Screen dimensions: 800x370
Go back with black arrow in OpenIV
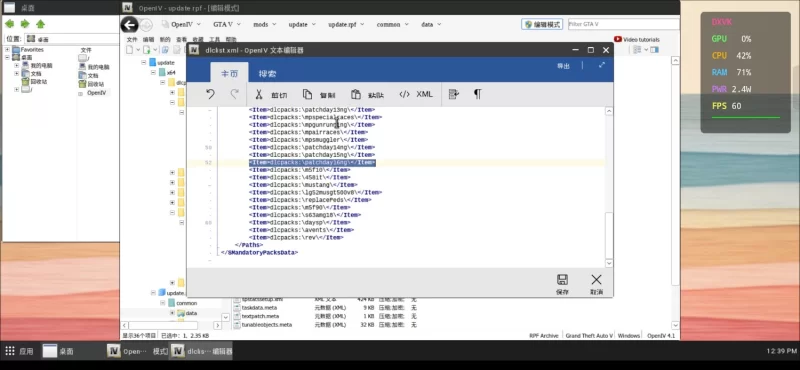[130, 24]
